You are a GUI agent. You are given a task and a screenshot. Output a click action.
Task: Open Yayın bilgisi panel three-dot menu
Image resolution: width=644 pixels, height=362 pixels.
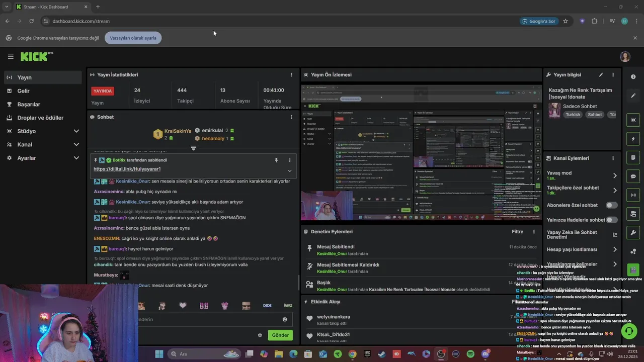coord(613,74)
